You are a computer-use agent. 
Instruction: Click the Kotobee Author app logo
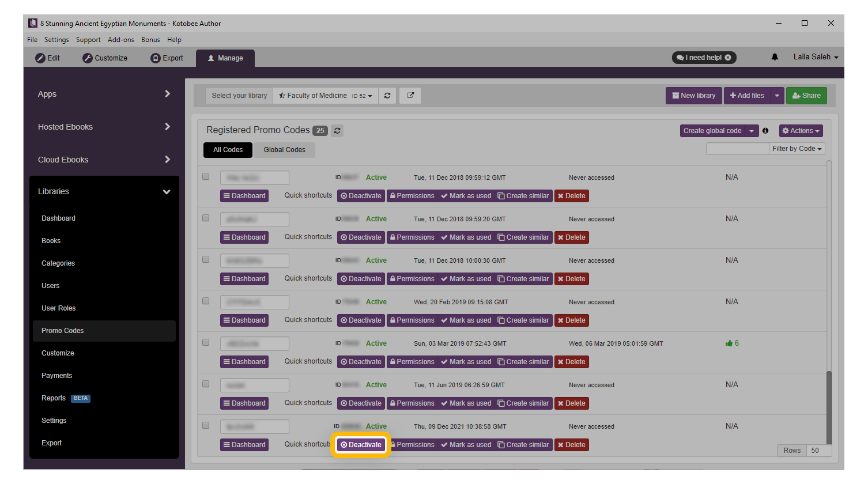pyautogui.click(x=33, y=23)
